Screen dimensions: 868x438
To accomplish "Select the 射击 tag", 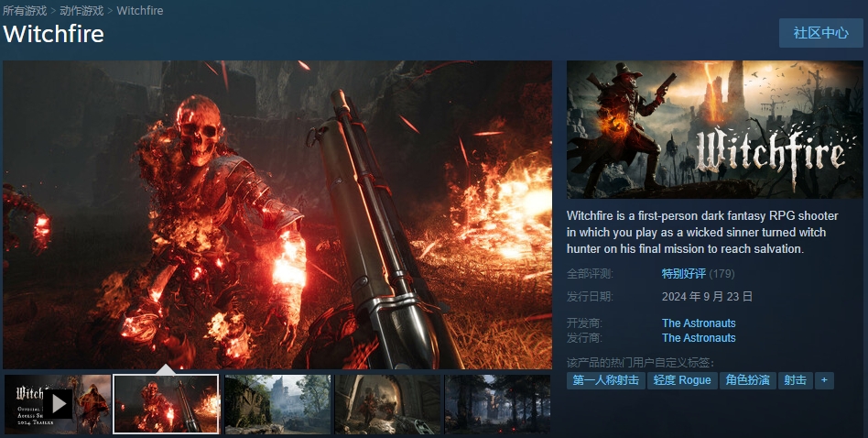I will pyautogui.click(x=795, y=380).
